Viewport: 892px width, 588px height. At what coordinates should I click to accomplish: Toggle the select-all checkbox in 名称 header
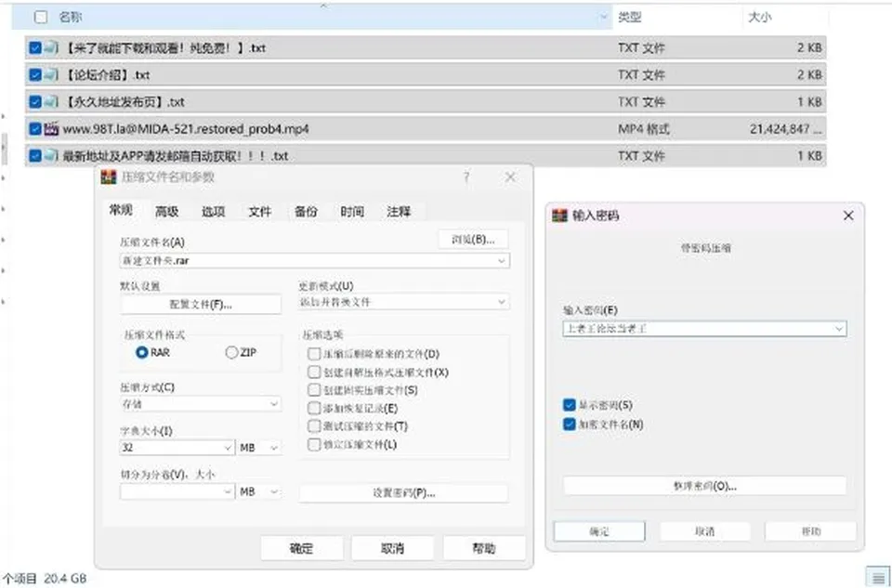pyautogui.click(x=41, y=17)
